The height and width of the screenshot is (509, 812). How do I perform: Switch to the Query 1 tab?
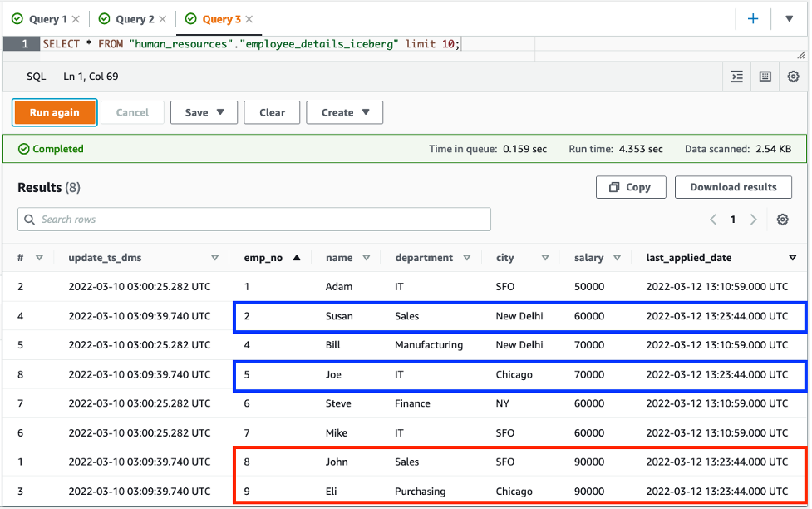point(47,19)
